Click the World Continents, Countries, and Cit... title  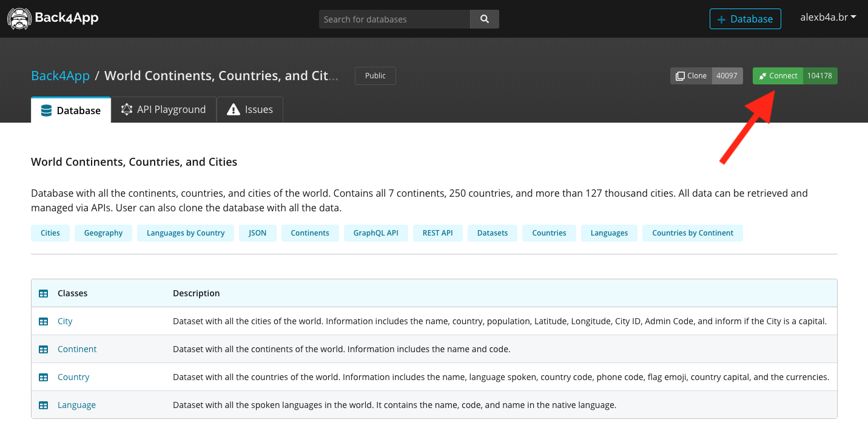[221, 76]
